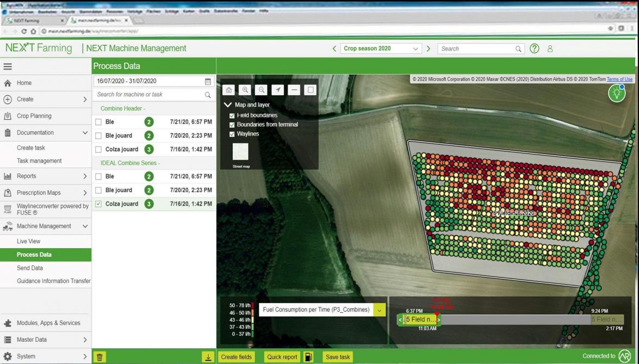Click the Create fields button

coord(236,357)
